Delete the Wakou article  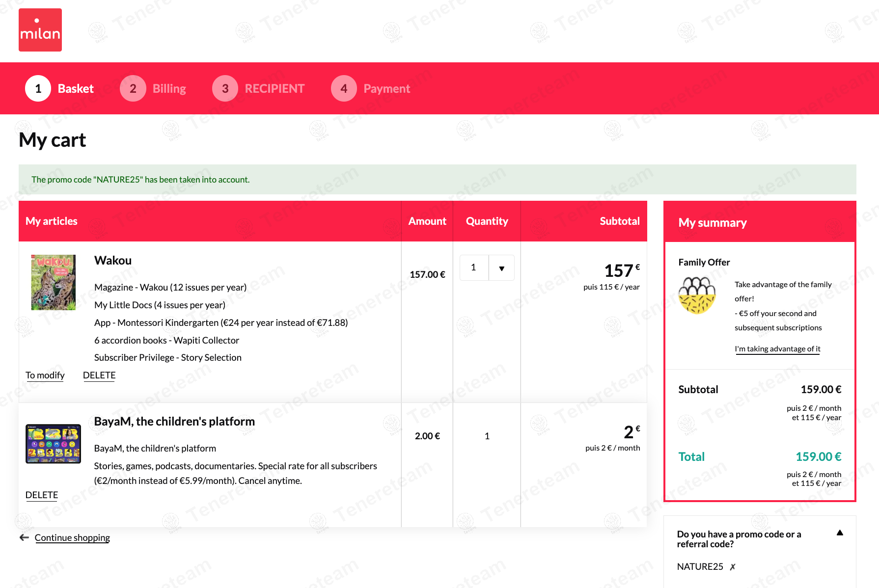click(99, 375)
